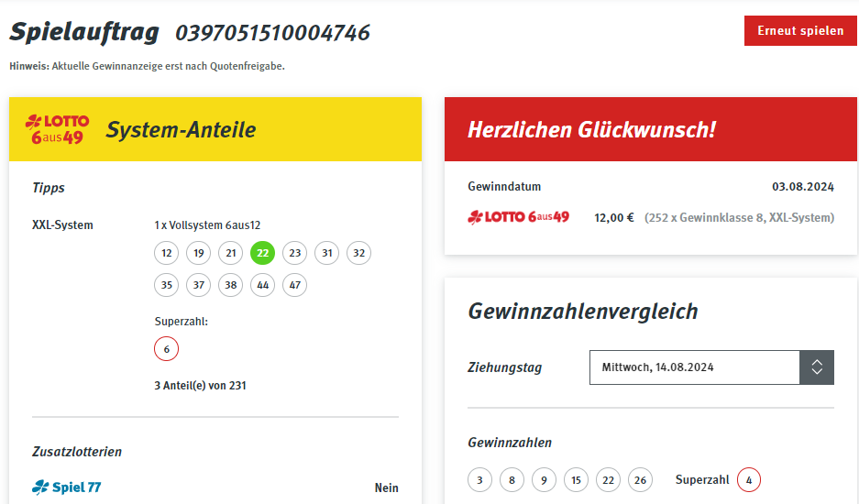
Task: Click tip number 35 ball
Action: click(167, 285)
